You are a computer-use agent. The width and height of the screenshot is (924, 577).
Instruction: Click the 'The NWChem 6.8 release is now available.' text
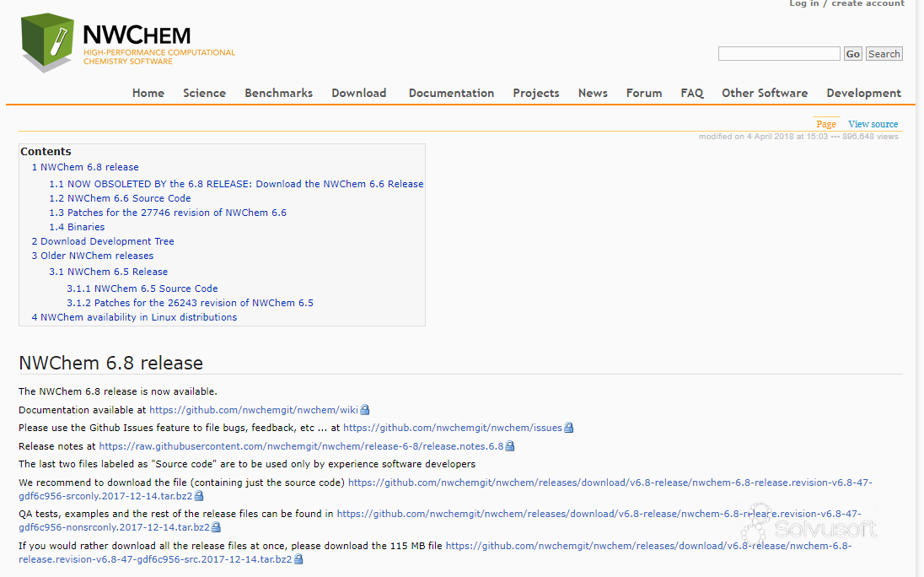tap(118, 391)
